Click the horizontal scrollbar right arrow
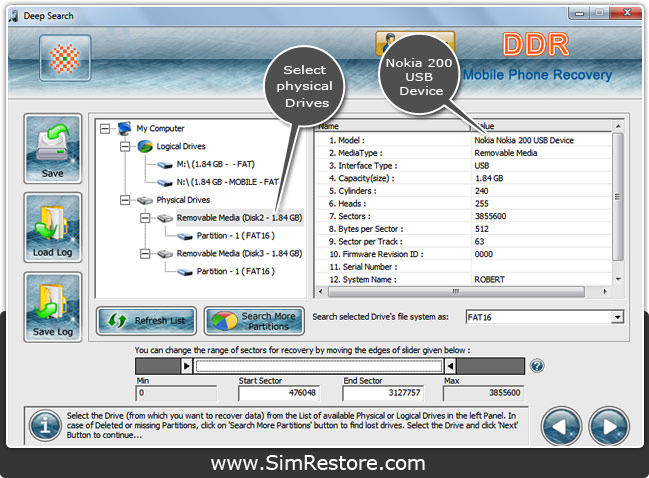Image resolution: width=649 pixels, height=478 pixels. [x=605, y=292]
